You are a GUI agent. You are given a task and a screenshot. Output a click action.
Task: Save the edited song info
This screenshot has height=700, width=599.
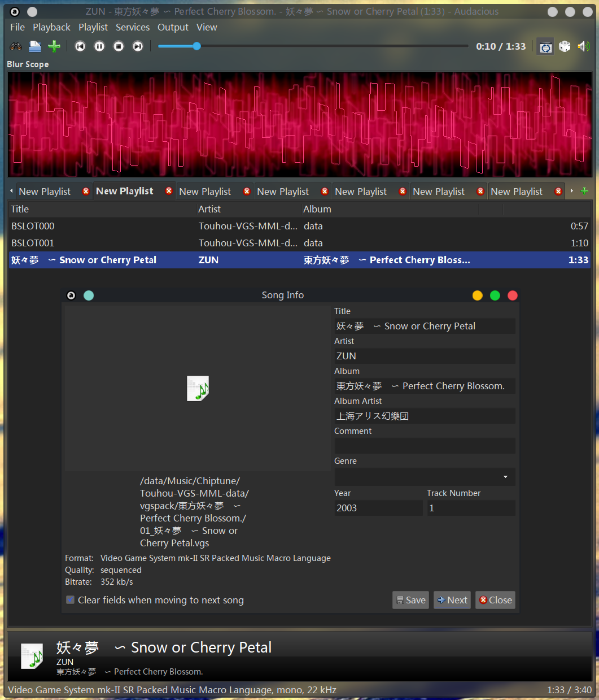410,600
